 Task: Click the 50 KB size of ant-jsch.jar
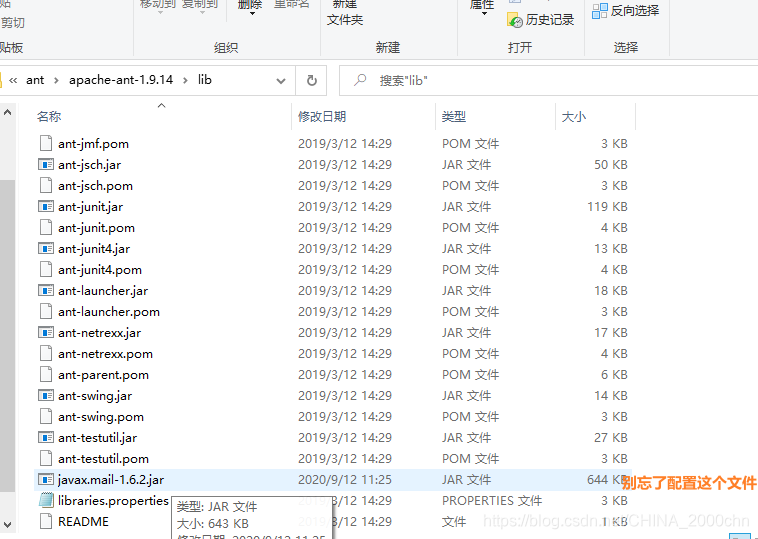click(611, 165)
